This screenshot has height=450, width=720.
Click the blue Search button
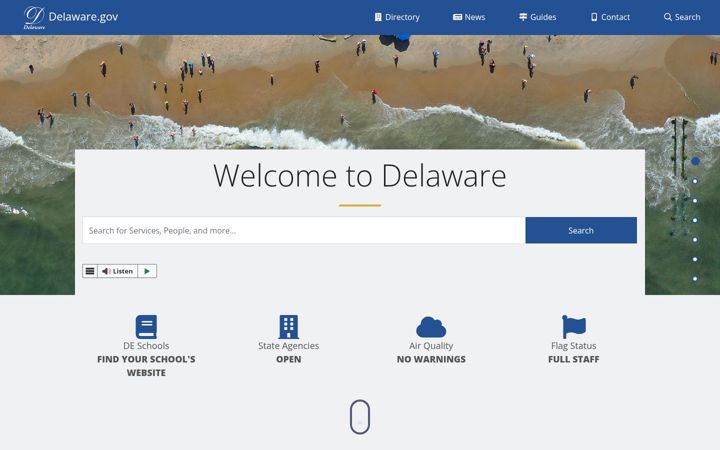(x=581, y=230)
